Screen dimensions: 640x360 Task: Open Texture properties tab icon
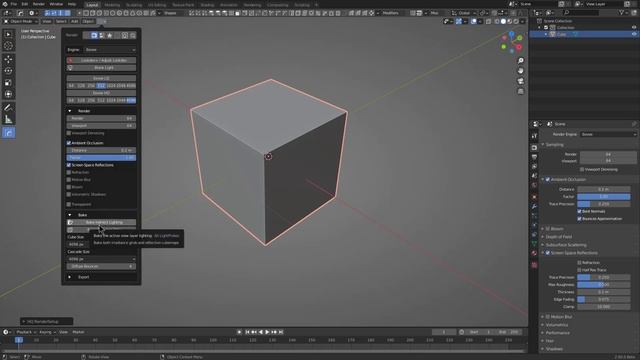point(534,265)
